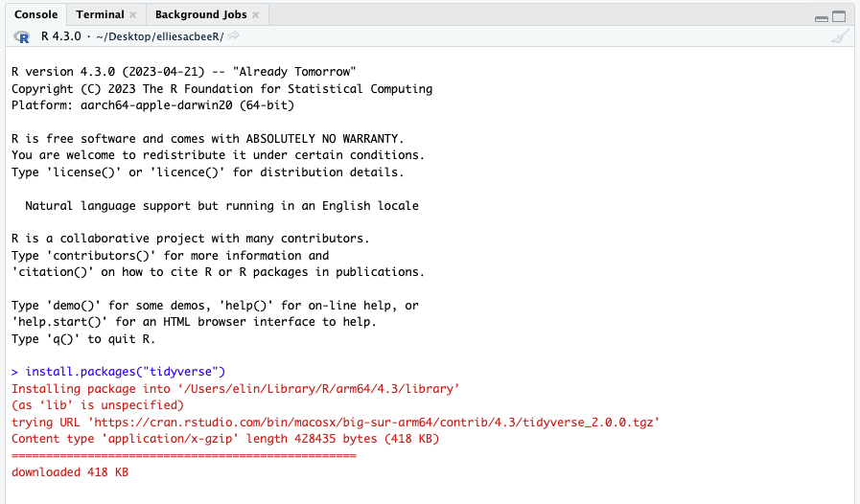Click the "'help.start()' for an HTML browser" line
Screen dimensions: 860x504
pyautogui.click(x=195, y=322)
